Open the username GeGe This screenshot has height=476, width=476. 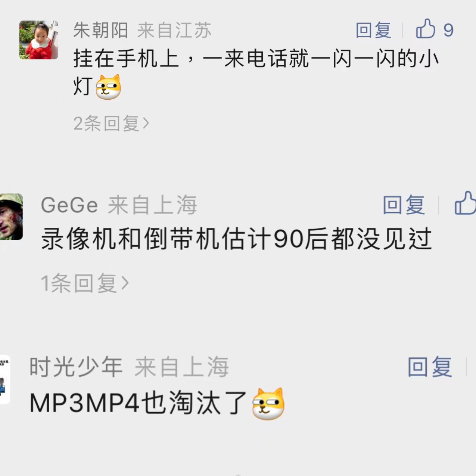[69, 205]
